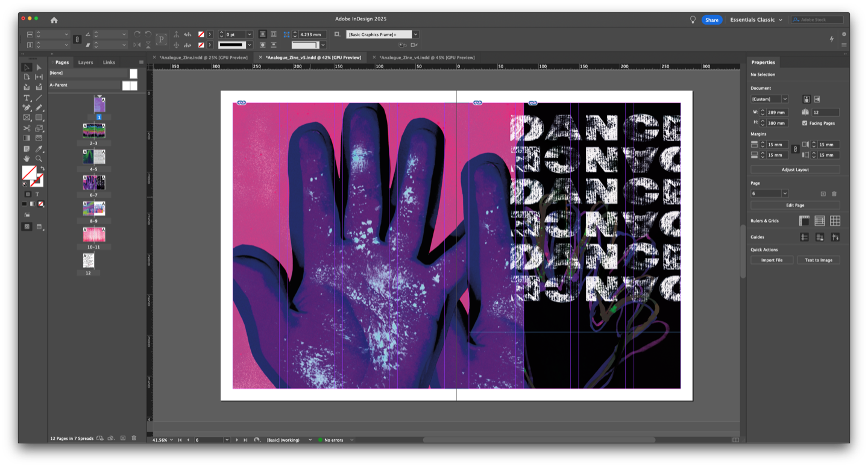The width and height of the screenshot is (868, 467).
Task: Switch to the Layers panel tab
Action: click(x=86, y=62)
